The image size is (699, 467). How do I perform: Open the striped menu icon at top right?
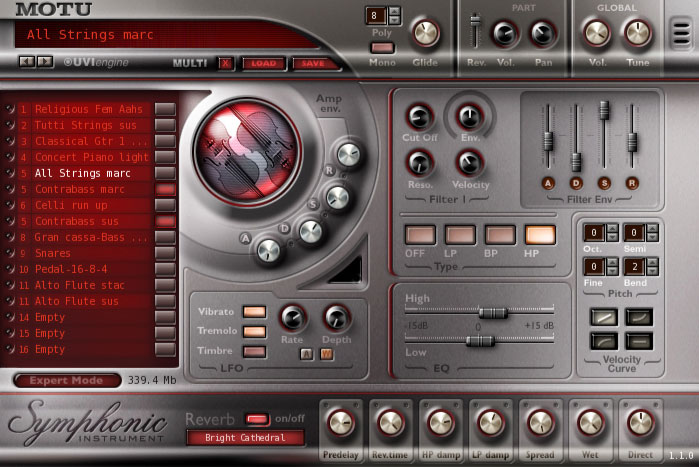pos(682,33)
